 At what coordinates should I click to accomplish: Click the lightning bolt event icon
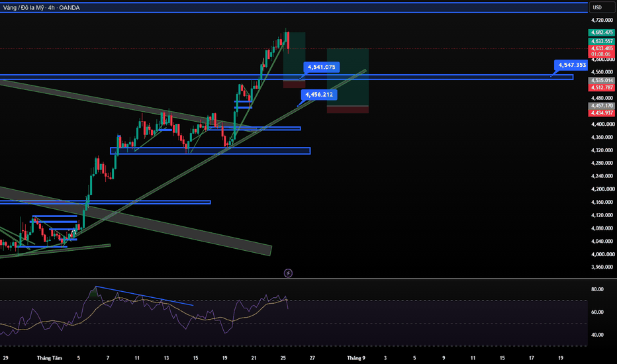click(288, 273)
